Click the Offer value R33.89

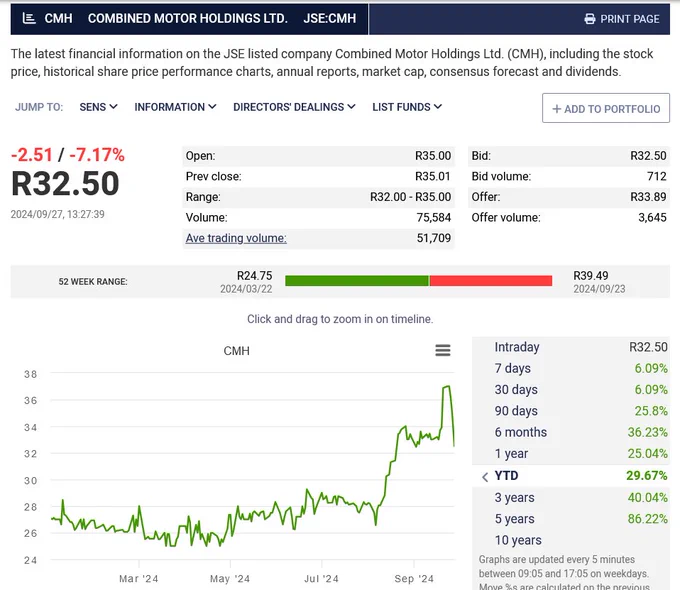pos(648,197)
